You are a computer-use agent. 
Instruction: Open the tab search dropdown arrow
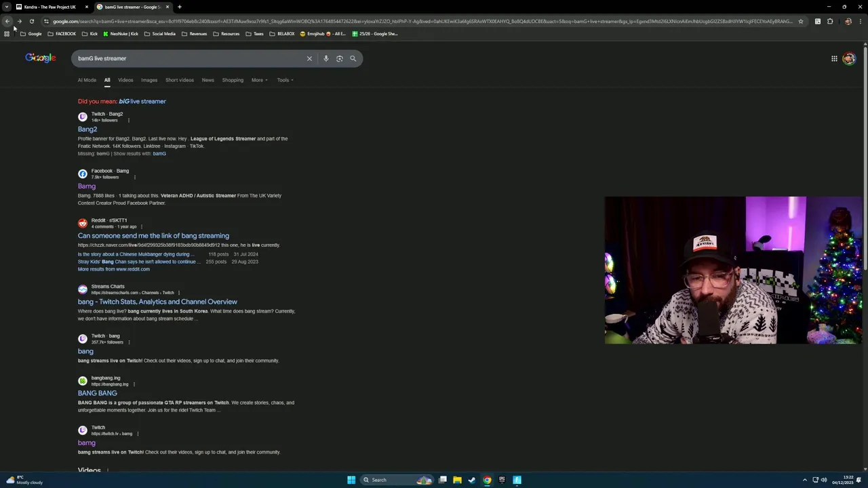pyautogui.click(x=7, y=7)
